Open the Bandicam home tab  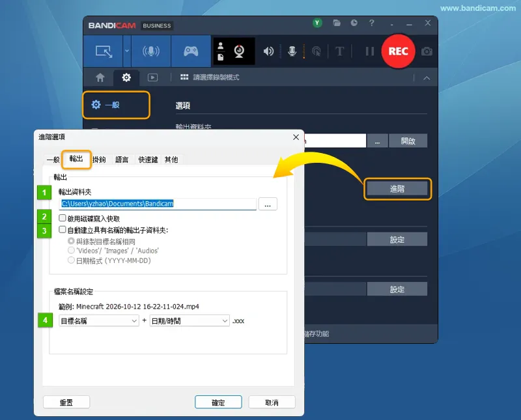coord(100,77)
